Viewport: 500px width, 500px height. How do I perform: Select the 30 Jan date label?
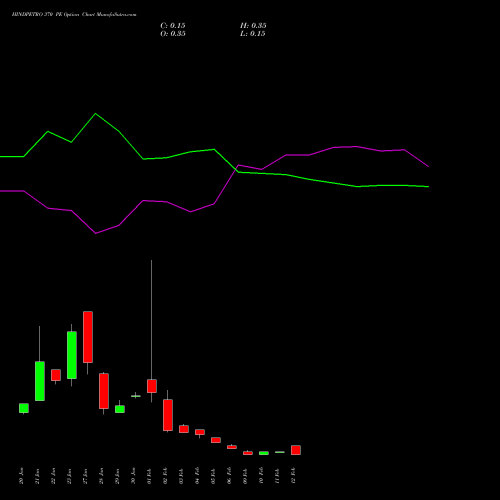133,476
